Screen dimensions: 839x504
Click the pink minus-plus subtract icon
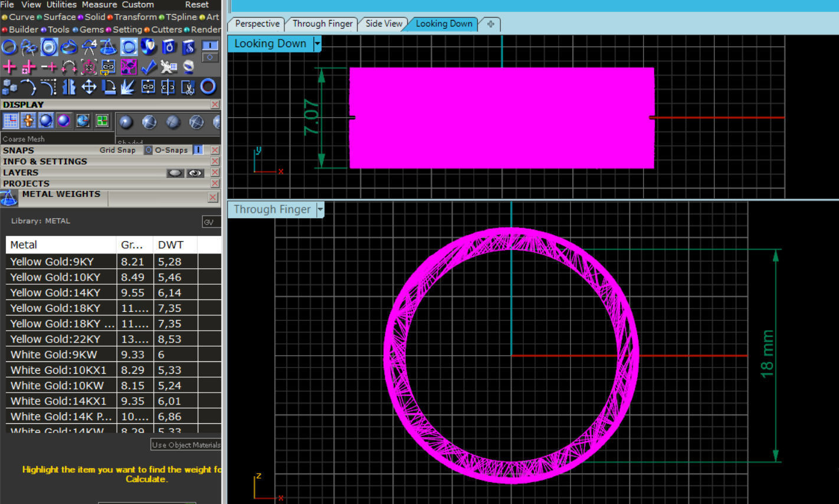(x=49, y=67)
